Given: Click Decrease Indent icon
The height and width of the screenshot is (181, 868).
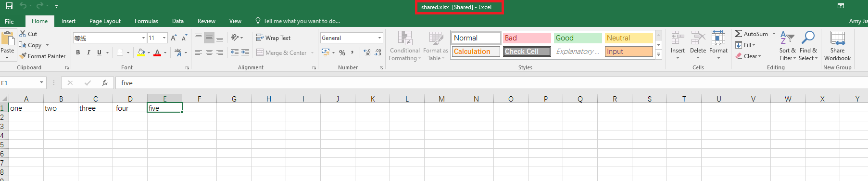Looking at the screenshot, I should click(x=235, y=52).
